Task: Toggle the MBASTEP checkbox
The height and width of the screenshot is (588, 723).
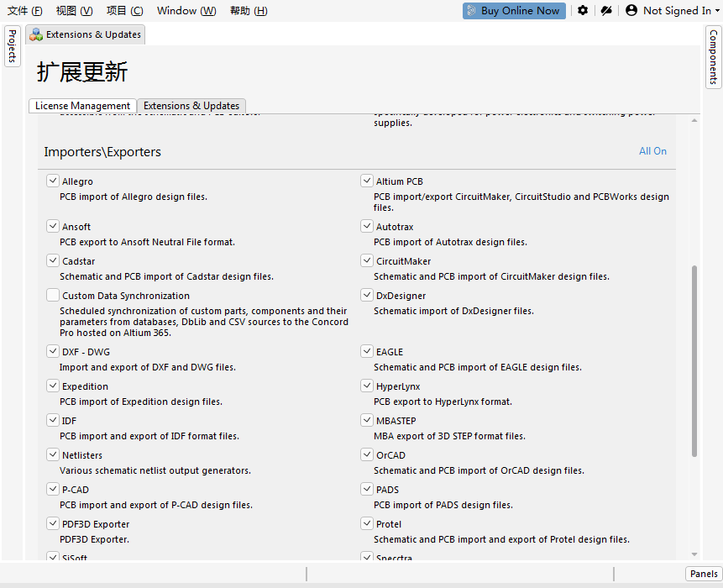Action: pos(367,420)
